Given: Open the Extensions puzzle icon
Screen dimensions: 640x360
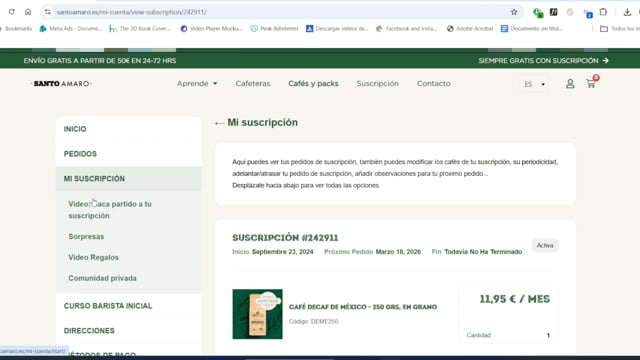Looking at the screenshot, I should [603, 12].
